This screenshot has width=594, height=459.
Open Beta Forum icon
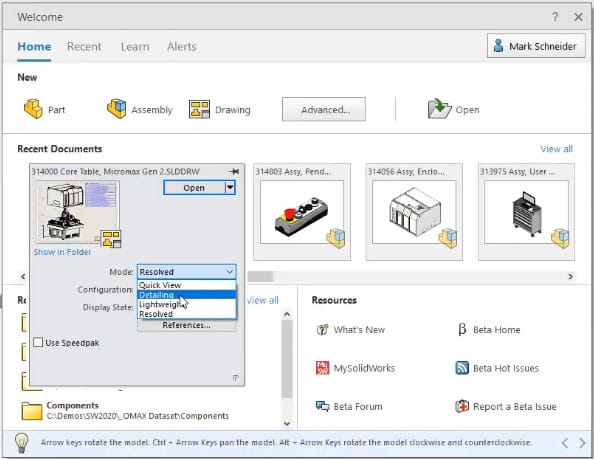click(x=322, y=406)
